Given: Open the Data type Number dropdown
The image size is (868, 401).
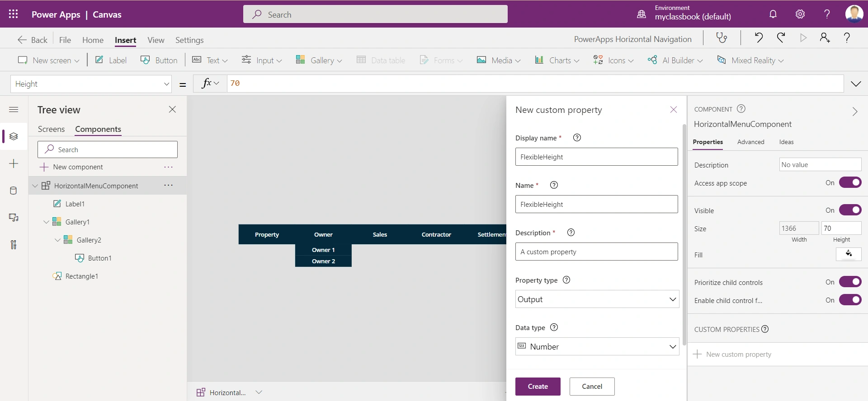Looking at the screenshot, I should tap(597, 346).
